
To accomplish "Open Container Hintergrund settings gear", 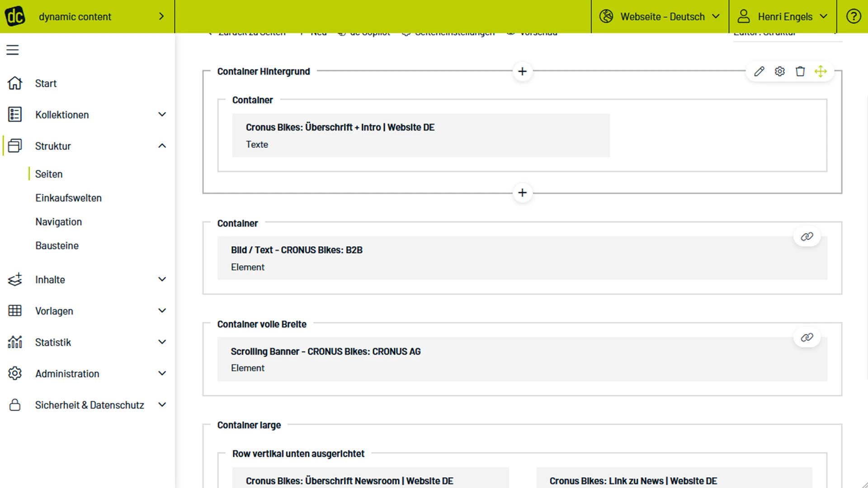I will 779,71.
